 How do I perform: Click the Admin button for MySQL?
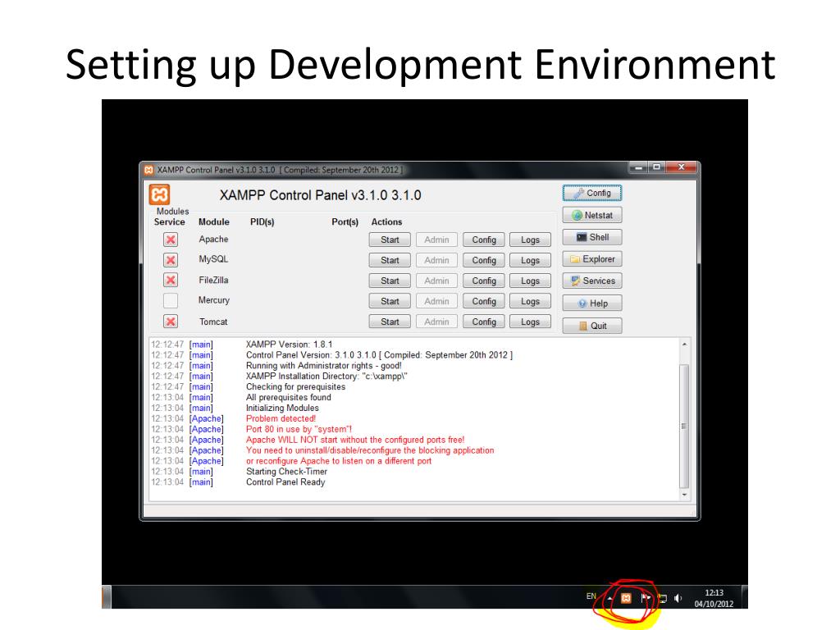click(x=436, y=260)
